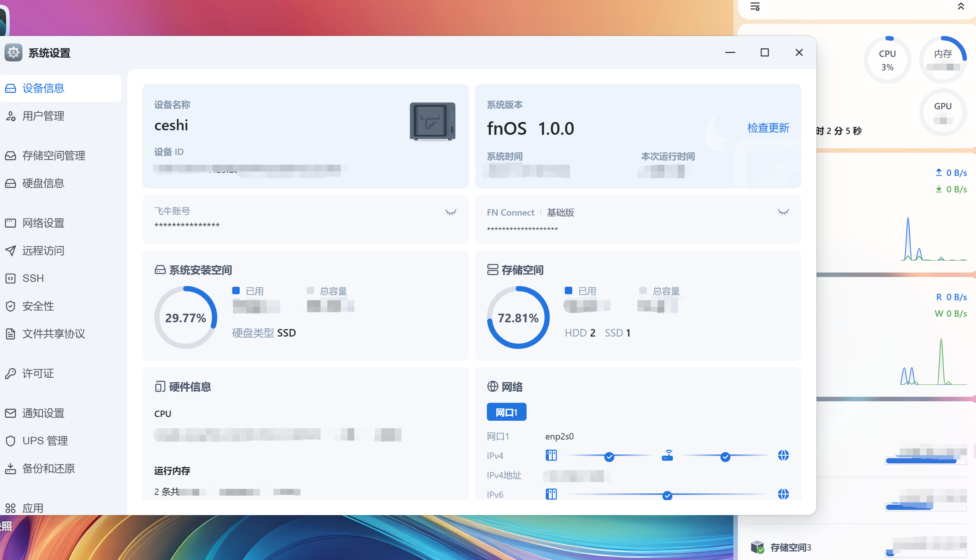Open 网络设置 page
Viewport: 976px width, 560px height.
43,223
